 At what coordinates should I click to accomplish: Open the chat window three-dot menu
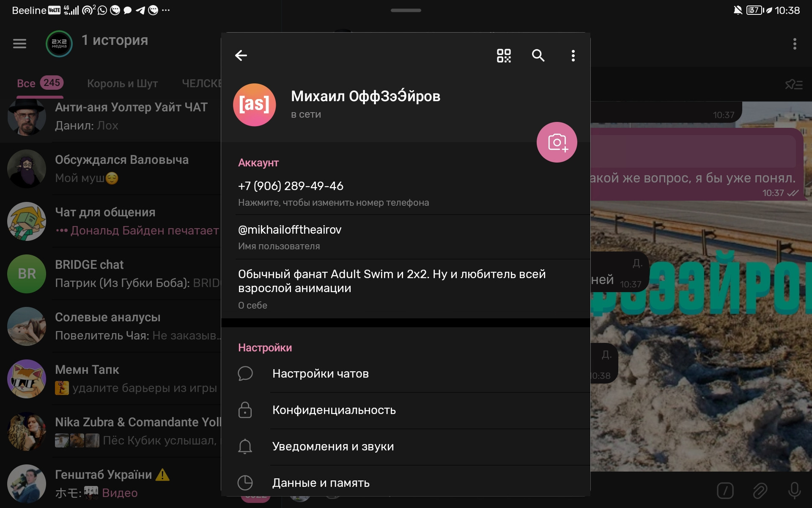[x=795, y=44]
